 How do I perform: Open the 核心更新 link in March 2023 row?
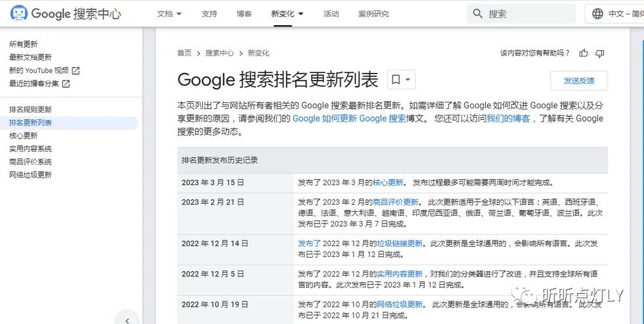[388, 183]
